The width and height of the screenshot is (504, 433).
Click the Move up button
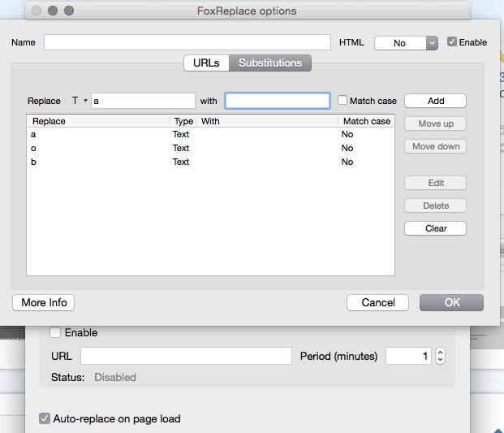click(436, 123)
